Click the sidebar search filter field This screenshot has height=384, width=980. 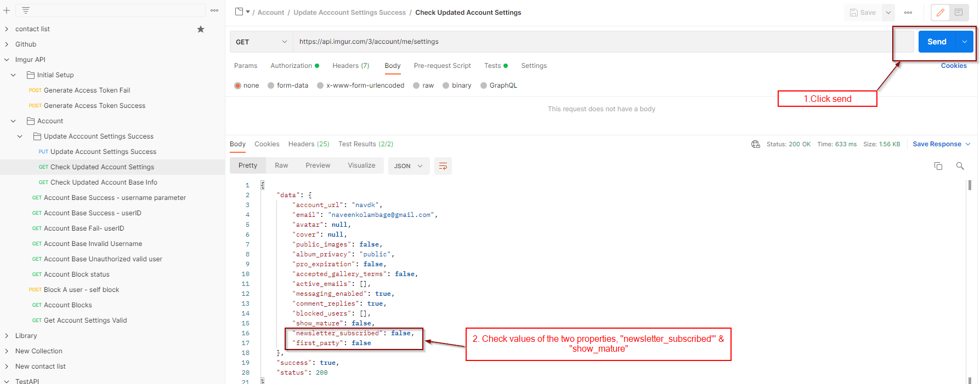[110, 10]
